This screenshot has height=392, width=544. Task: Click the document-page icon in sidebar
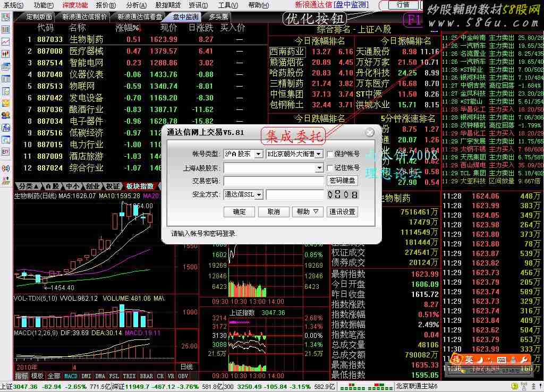(x=5, y=91)
